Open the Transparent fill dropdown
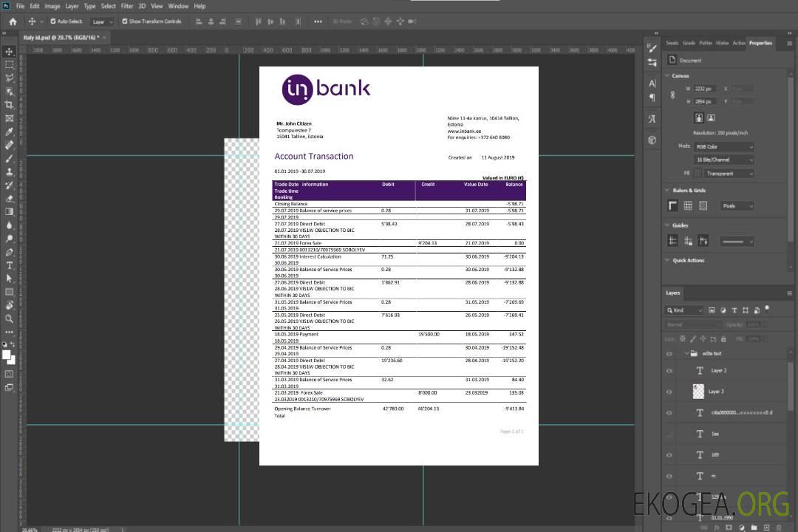Screen dimensions: 798x532 (729, 174)
